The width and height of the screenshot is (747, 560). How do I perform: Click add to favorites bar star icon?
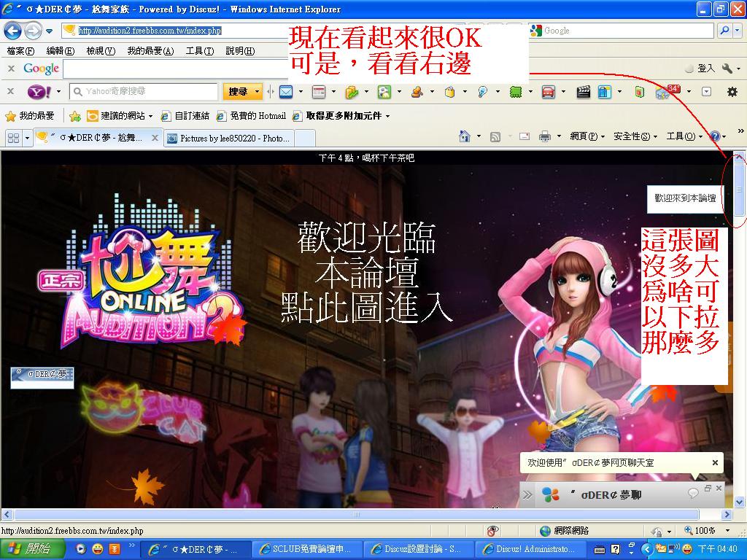coord(75,116)
